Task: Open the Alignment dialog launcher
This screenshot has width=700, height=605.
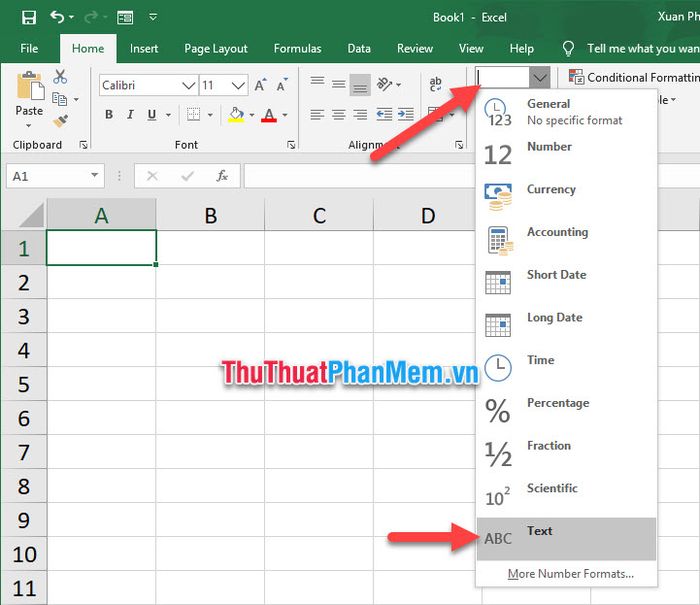Action: point(459,145)
